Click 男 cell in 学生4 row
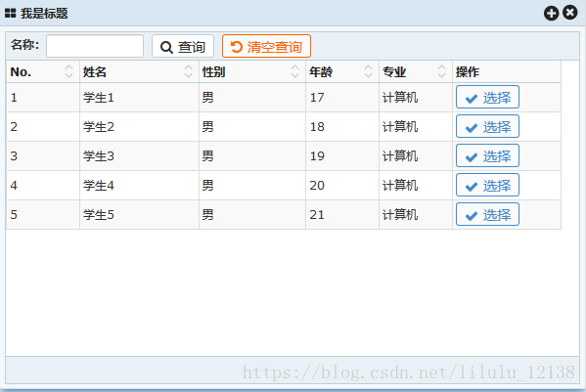The height and width of the screenshot is (392, 586). (x=252, y=185)
